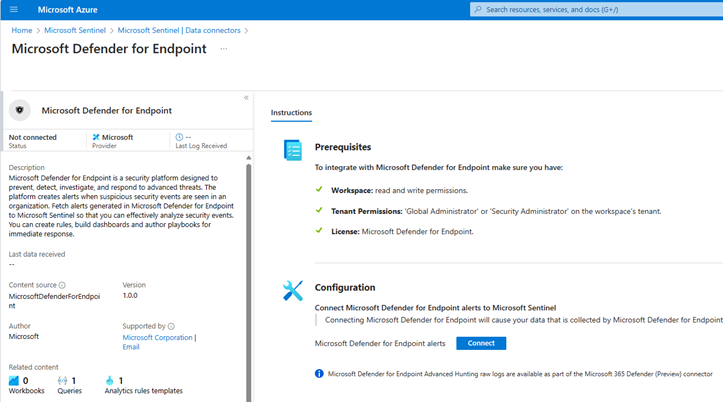Click the version value '1.0.0'
723x402 pixels.
(130, 296)
